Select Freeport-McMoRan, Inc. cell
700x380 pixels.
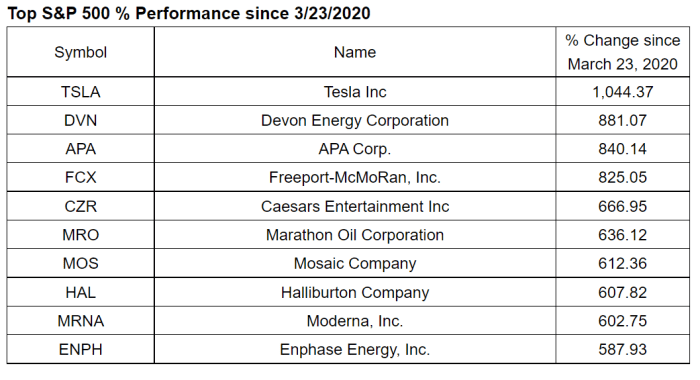click(355, 177)
